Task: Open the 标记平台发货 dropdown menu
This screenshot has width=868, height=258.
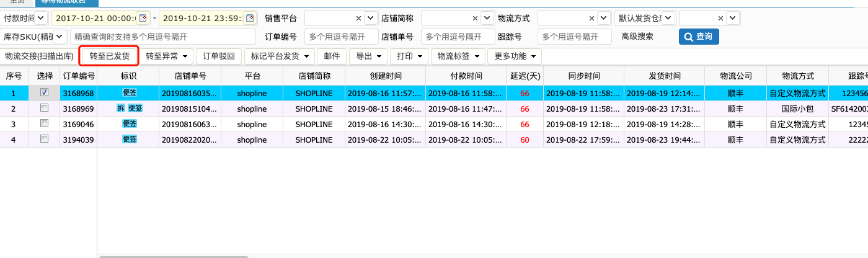Action: click(x=279, y=56)
